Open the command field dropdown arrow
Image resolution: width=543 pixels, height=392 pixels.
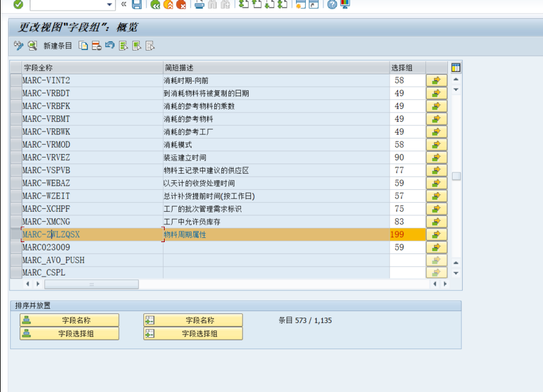point(109,5)
